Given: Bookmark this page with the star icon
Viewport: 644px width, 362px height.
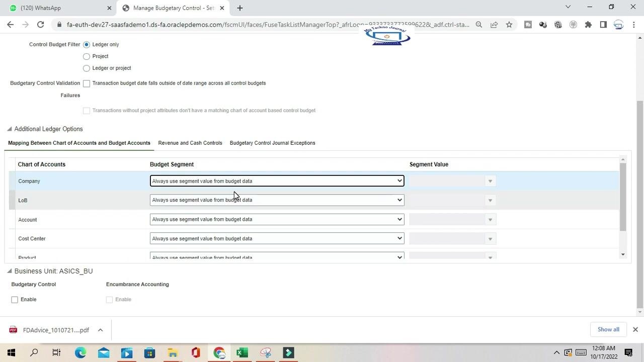Looking at the screenshot, I should point(509,24).
